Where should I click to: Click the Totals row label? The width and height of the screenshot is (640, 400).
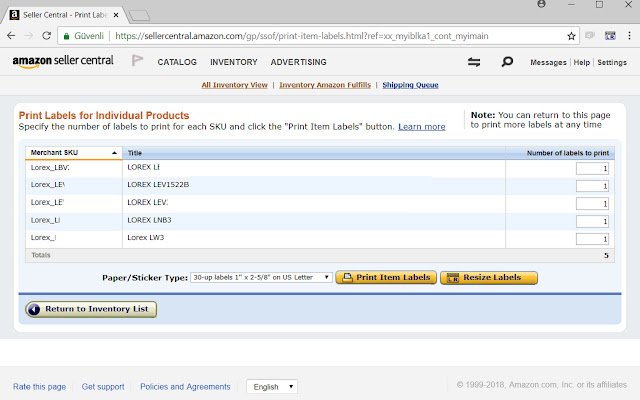pyautogui.click(x=41, y=255)
